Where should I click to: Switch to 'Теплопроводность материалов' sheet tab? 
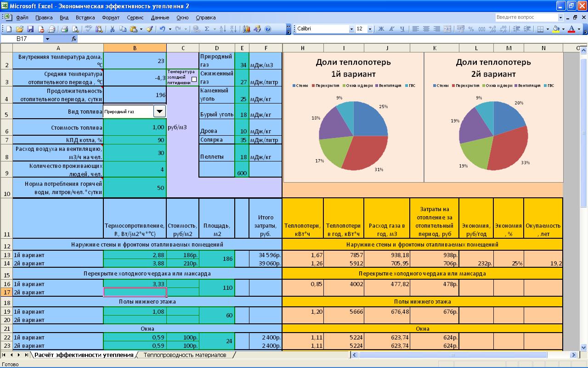185,355
